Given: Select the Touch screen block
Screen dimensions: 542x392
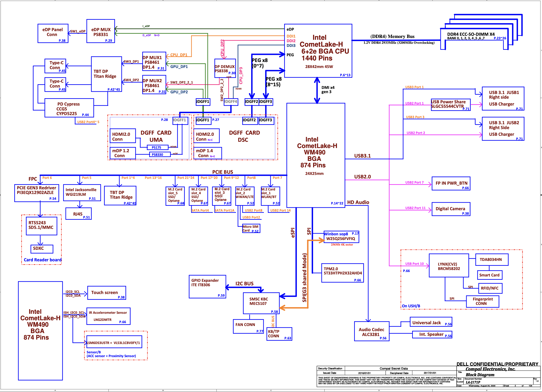Looking at the screenshot, I should (106, 293).
